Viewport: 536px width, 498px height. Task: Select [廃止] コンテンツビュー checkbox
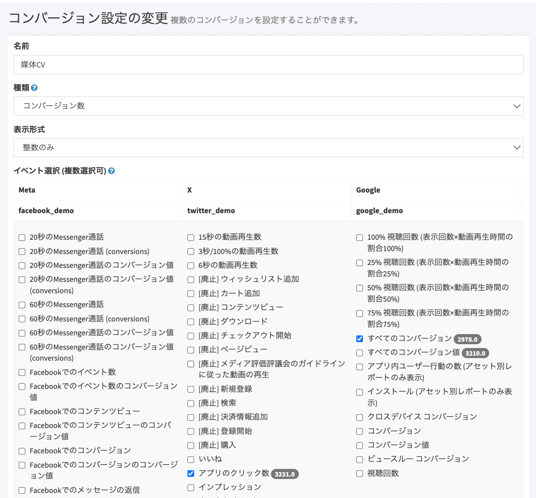(x=191, y=308)
